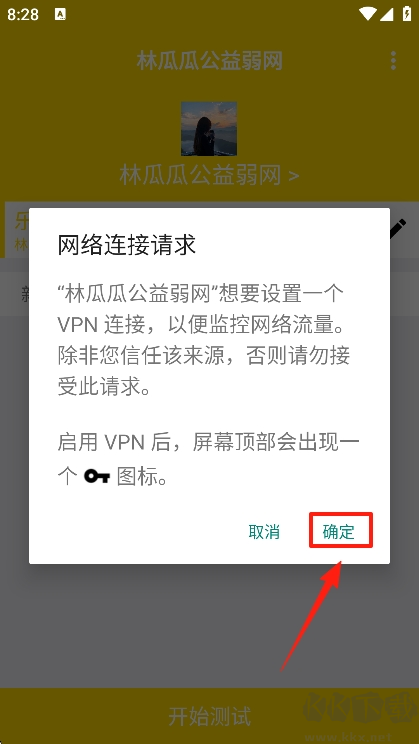419x744 pixels.
Task: Tap the pencil edit icon
Action: coord(398,228)
